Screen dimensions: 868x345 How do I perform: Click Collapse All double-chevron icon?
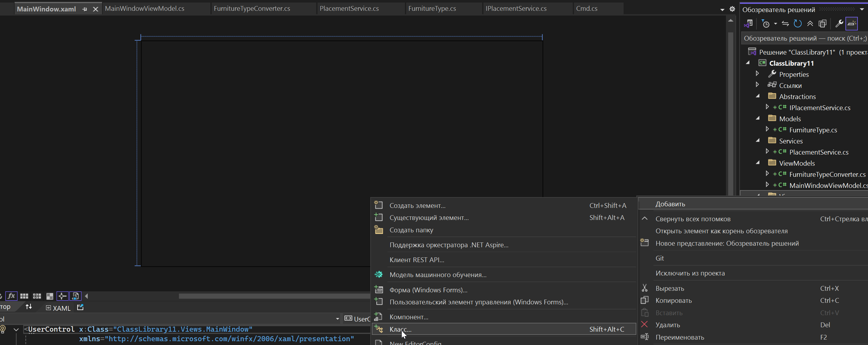(x=810, y=23)
